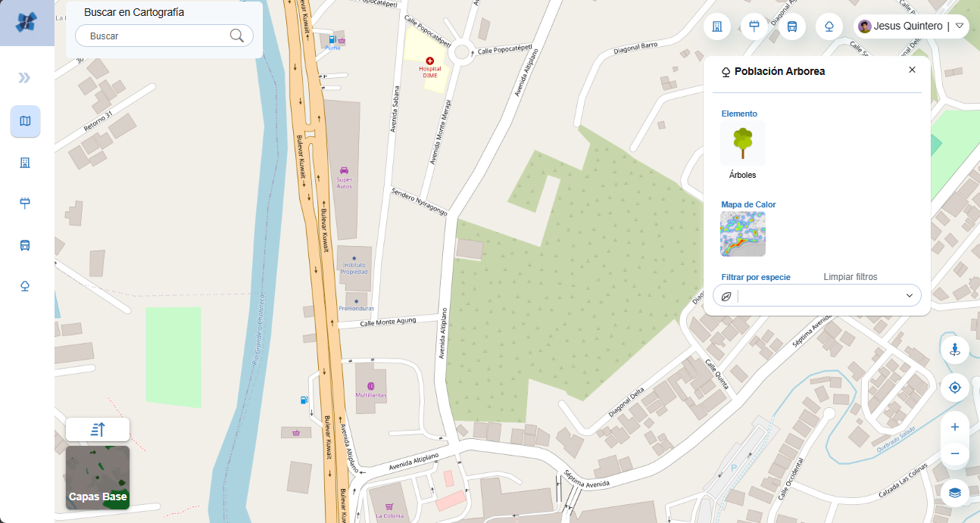Toggle the tree population button at top
Image resolution: width=980 pixels, height=523 pixels.
(829, 26)
